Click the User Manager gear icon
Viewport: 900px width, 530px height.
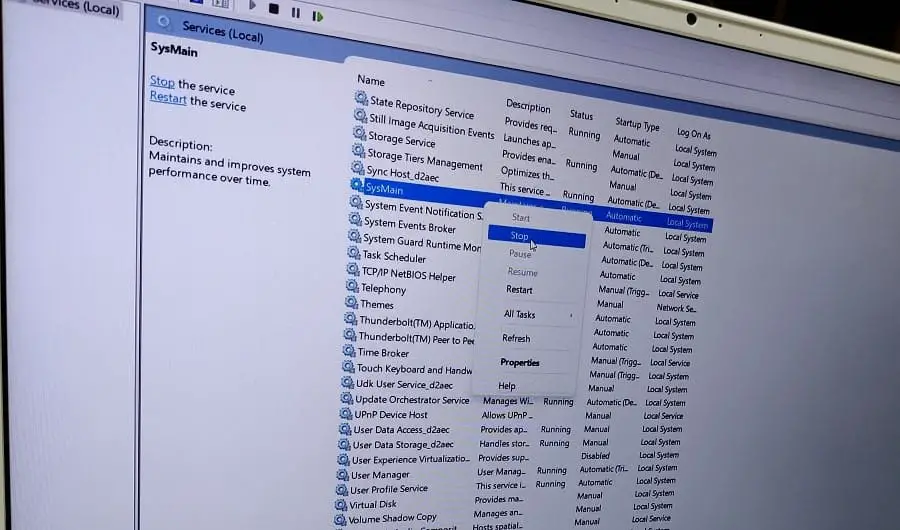343,475
